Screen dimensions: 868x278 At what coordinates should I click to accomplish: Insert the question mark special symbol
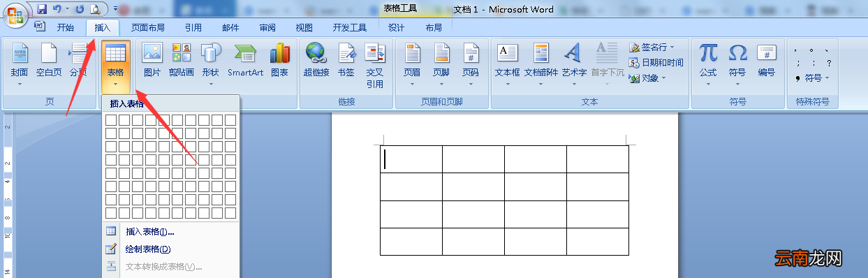coord(828,63)
